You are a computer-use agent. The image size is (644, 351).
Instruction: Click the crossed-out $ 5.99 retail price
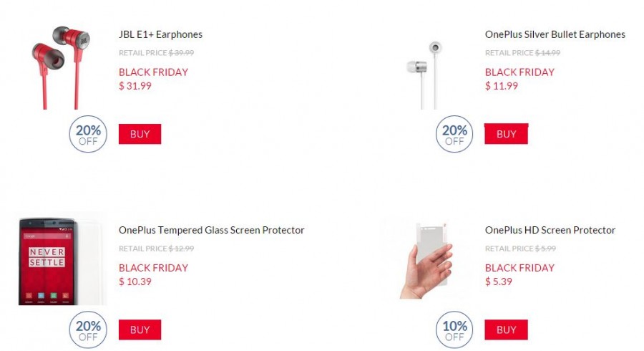tap(545, 249)
